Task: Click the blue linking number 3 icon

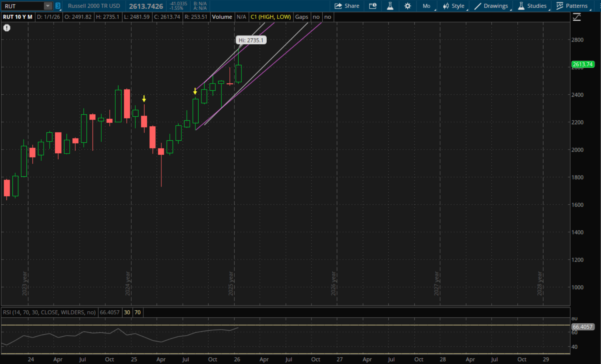Action: point(58,6)
